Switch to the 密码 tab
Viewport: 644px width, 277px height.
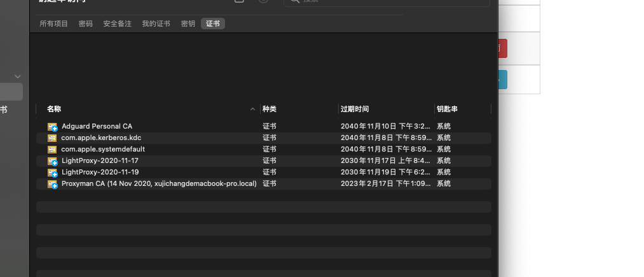tap(85, 24)
